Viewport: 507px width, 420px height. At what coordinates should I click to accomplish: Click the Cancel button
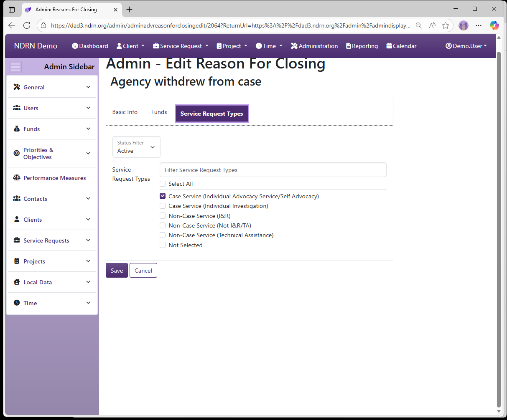click(143, 271)
